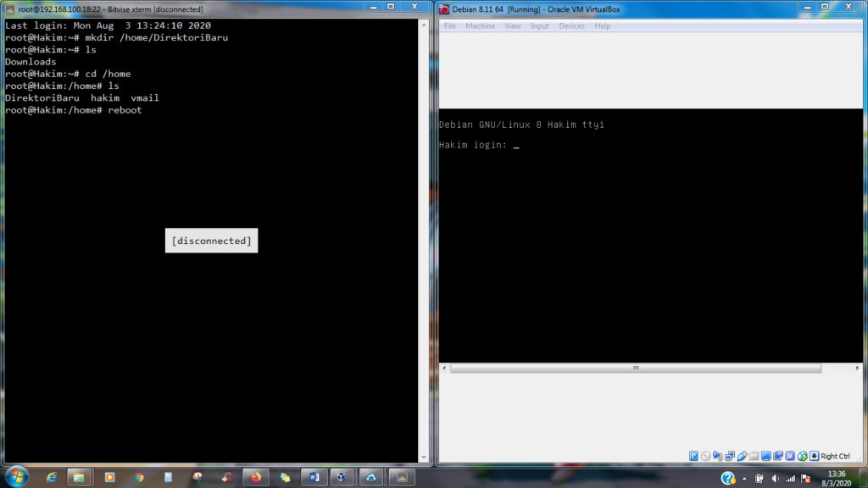Click the VirtualBox display settings icon
This screenshot has width=868, height=488.
(x=766, y=456)
